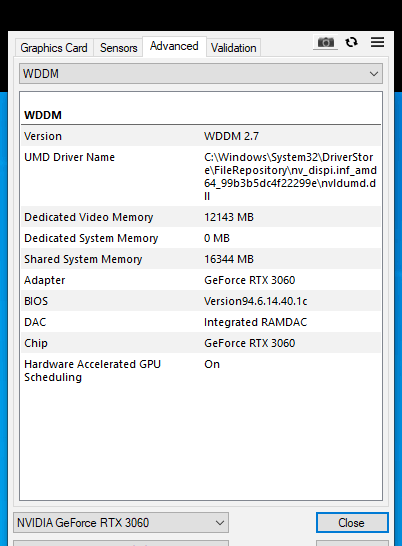Click the Dedicated Video Memory row label
Screen dimensions: 402x546
pyautogui.click(x=88, y=217)
